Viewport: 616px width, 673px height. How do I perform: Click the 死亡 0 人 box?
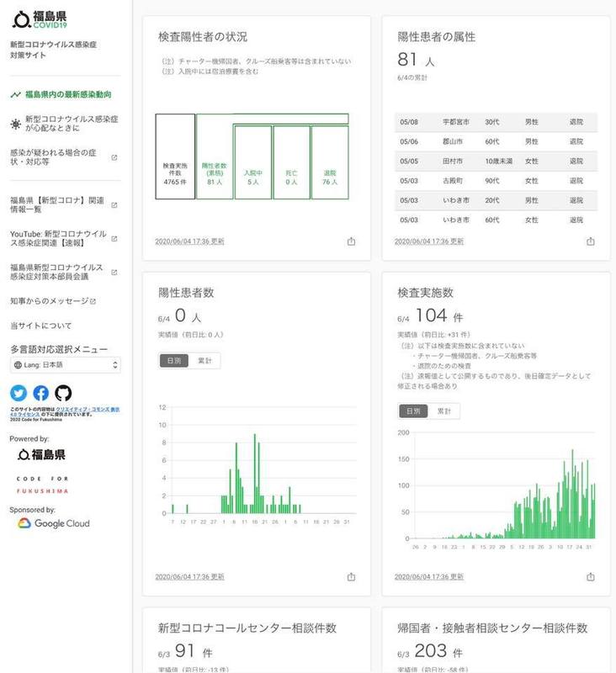tap(291, 162)
